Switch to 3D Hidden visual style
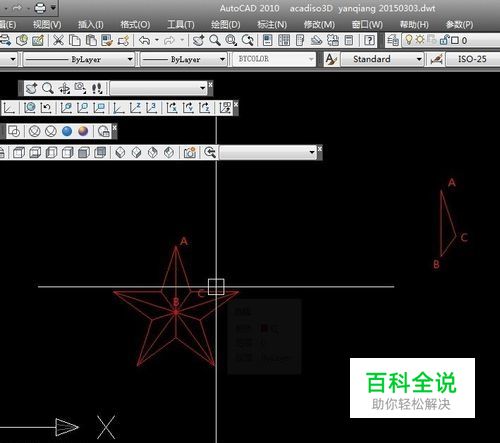This screenshot has height=443, width=500. [x=51, y=131]
